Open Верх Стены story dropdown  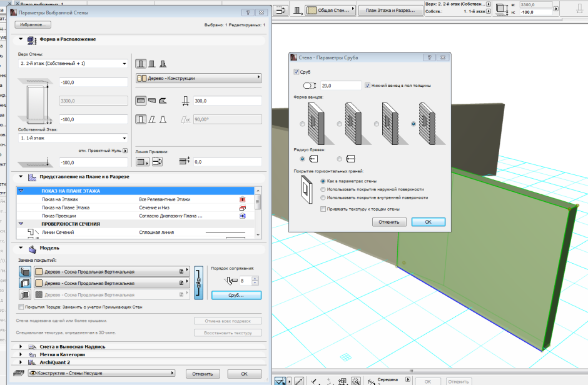tap(73, 64)
